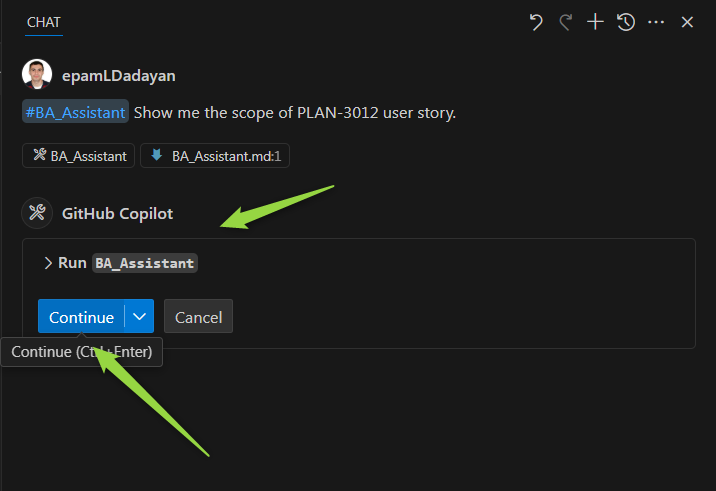The width and height of the screenshot is (716, 491).
Task: Click the Cancel button
Action: point(198,316)
